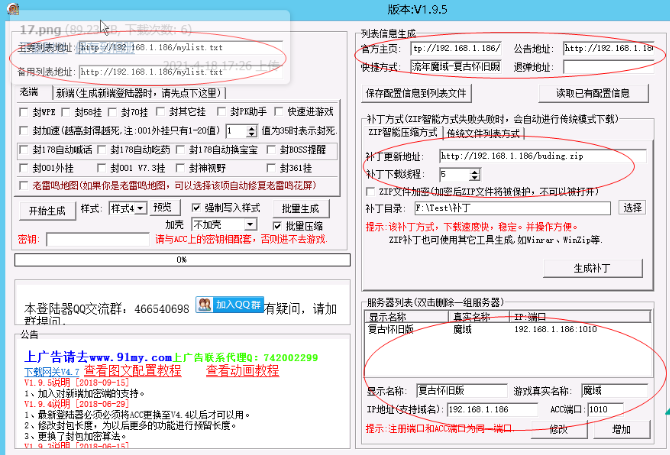Viewport: 670px width, 455px height.
Task: Select the 复古怀旧版 server list row
Action: (394, 328)
